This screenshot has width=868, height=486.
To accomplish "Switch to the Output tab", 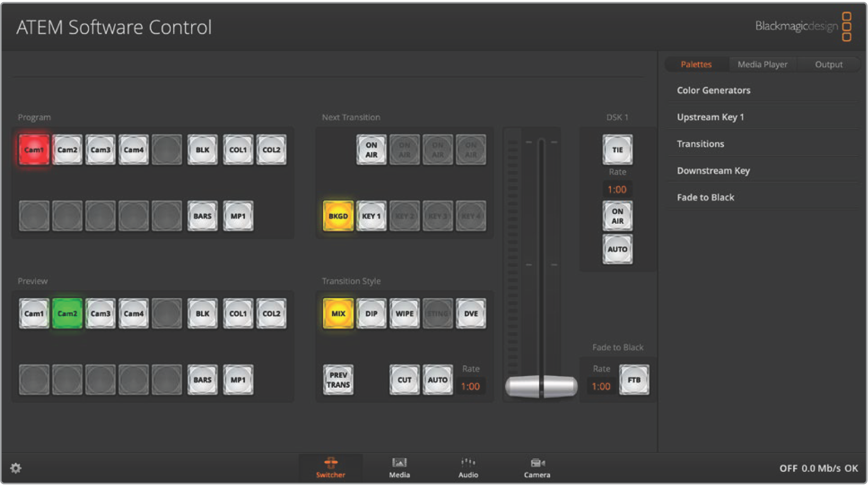I will coord(828,64).
